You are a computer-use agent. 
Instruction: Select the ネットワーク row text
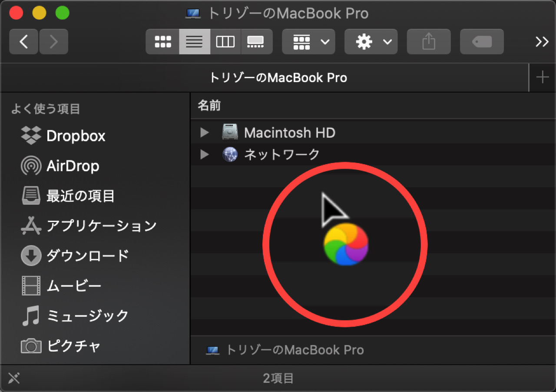(x=282, y=154)
